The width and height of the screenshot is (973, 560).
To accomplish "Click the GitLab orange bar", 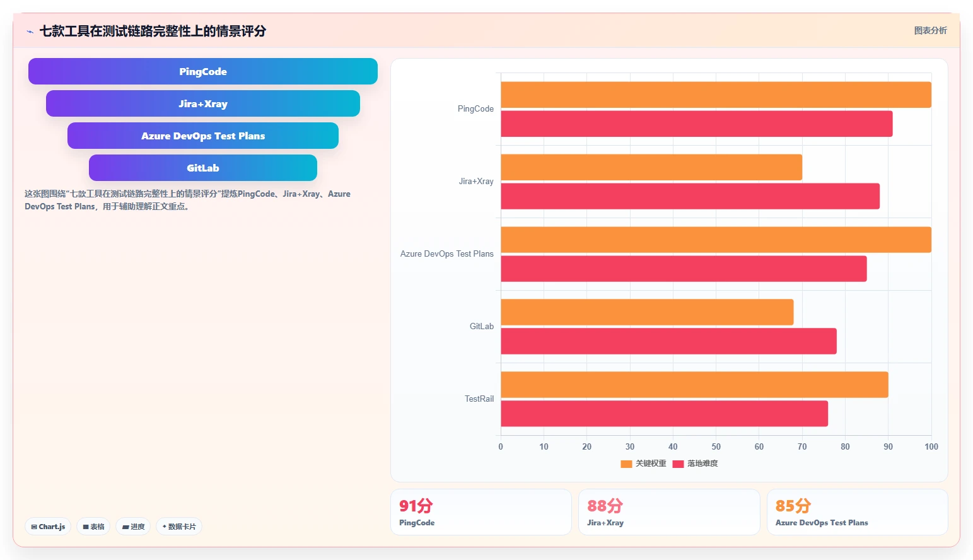I will click(x=647, y=312).
